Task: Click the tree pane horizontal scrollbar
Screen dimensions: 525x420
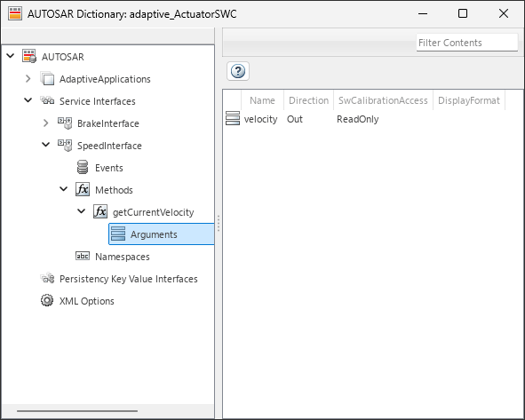Action: pos(77,411)
